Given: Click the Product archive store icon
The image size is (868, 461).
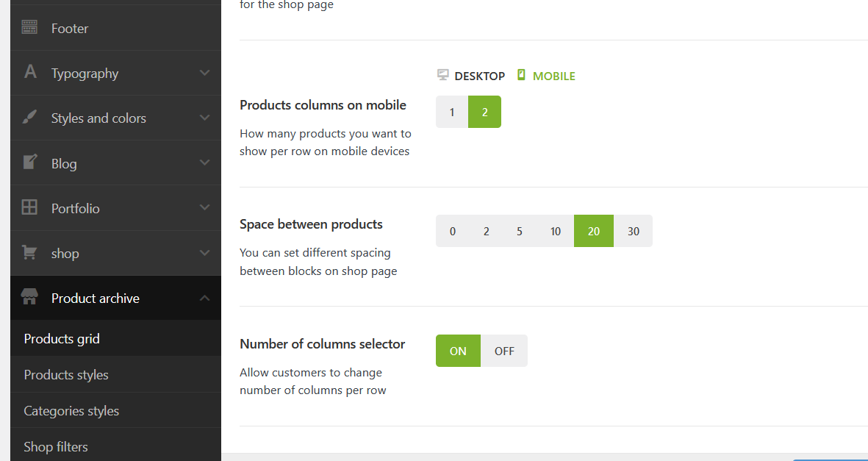Looking at the screenshot, I should click(29, 298).
